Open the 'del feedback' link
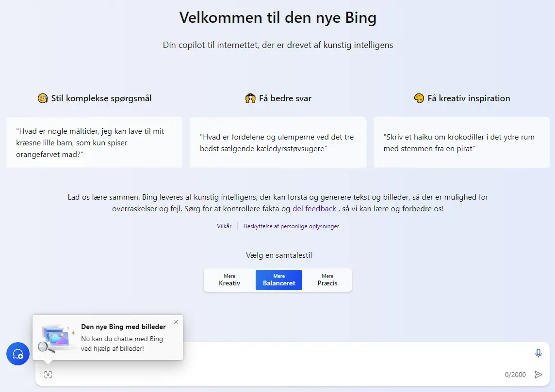The width and height of the screenshot is (555, 392). coord(314,208)
